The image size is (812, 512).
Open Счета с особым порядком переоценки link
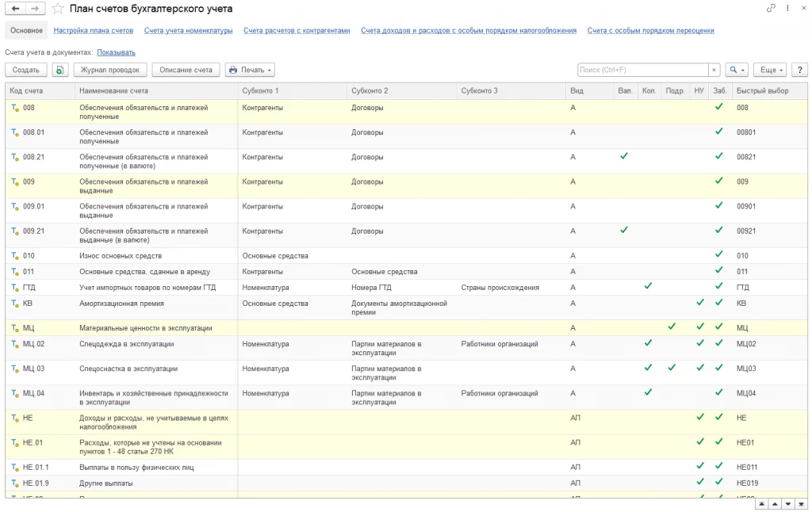tap(650, 31)
